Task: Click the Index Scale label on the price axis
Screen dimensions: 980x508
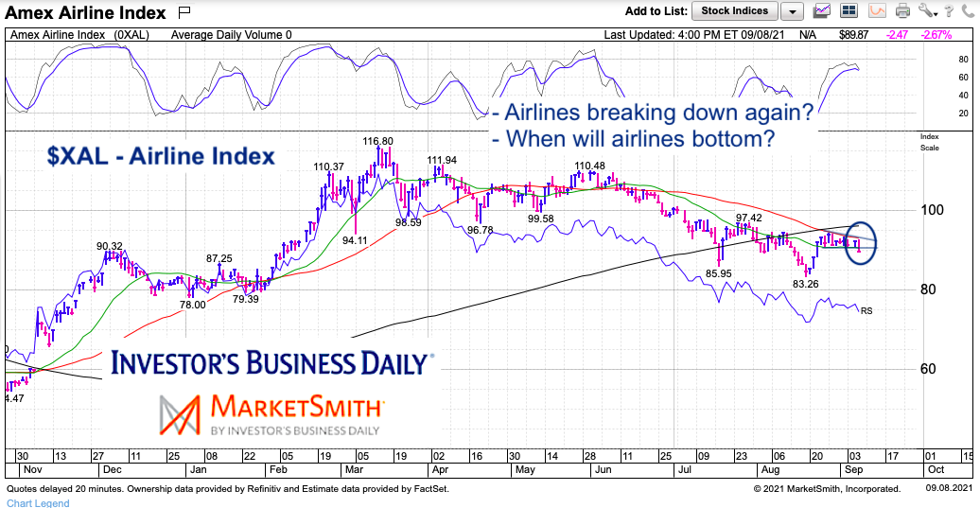Action: [929, 142]
